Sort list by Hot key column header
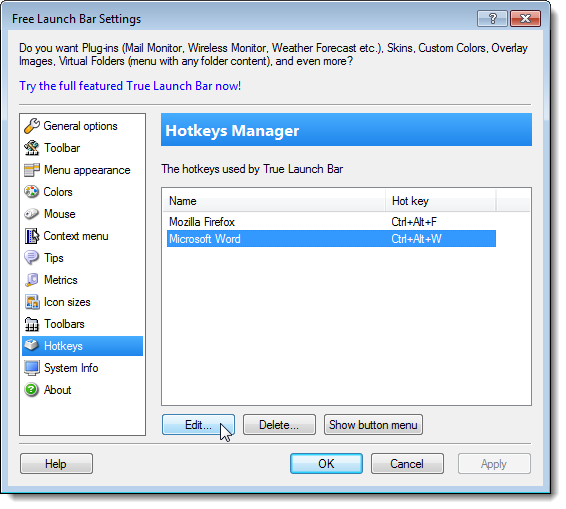The height and width of the screenshot is (509, 566). [441, 201]
